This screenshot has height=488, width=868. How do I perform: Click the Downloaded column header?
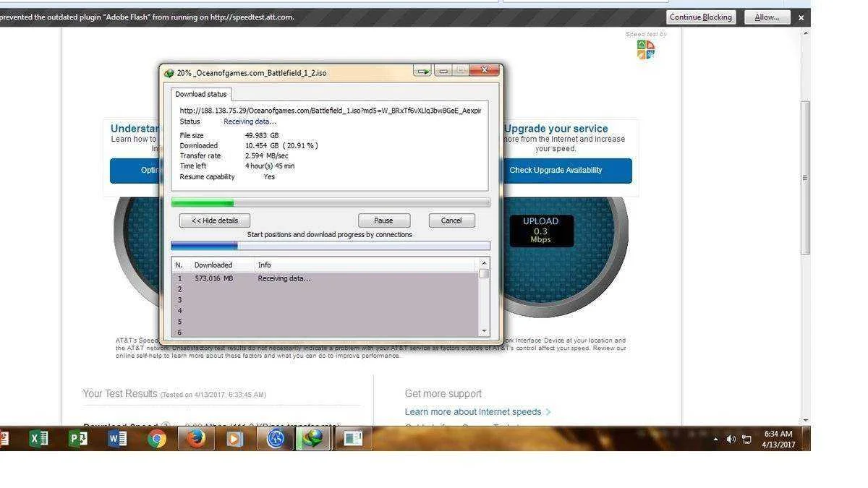click(x=213, y=265)
